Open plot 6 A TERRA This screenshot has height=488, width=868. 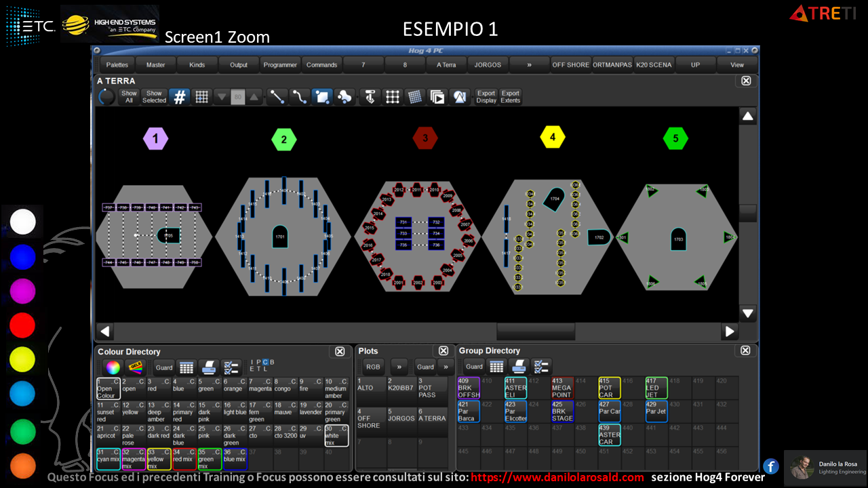[432, 422]
